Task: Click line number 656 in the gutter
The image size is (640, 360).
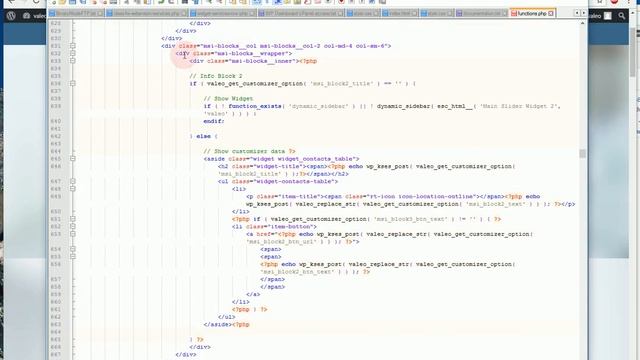Action: (x=56, y=264)
